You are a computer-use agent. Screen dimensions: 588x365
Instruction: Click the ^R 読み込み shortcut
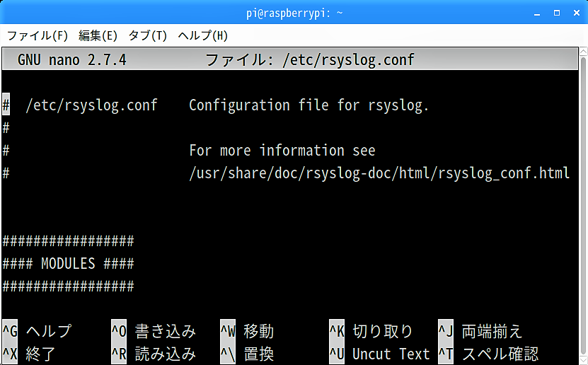pos(154,354)
